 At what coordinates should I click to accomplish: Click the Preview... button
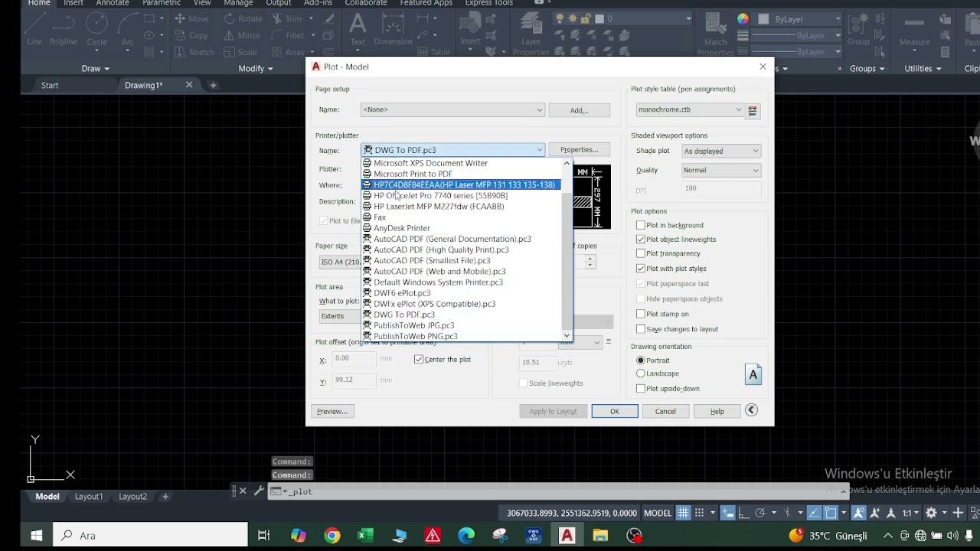[332, 412]
